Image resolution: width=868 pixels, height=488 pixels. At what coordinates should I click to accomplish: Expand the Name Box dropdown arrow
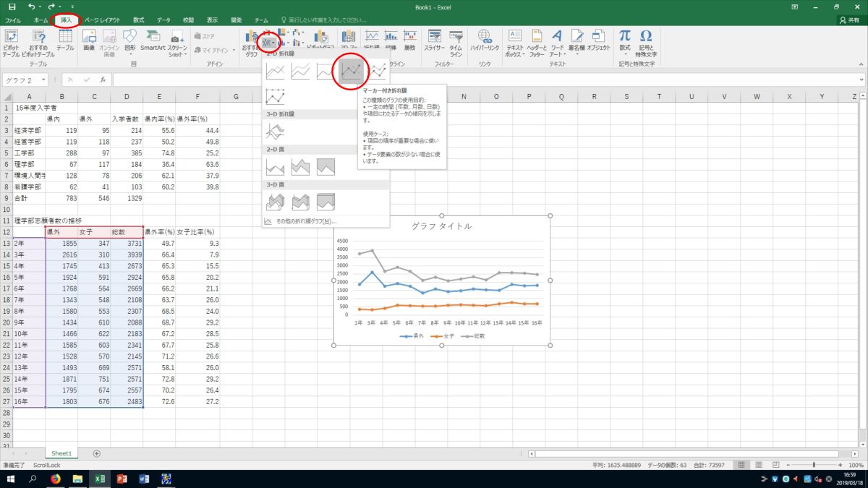click(43, 80)
